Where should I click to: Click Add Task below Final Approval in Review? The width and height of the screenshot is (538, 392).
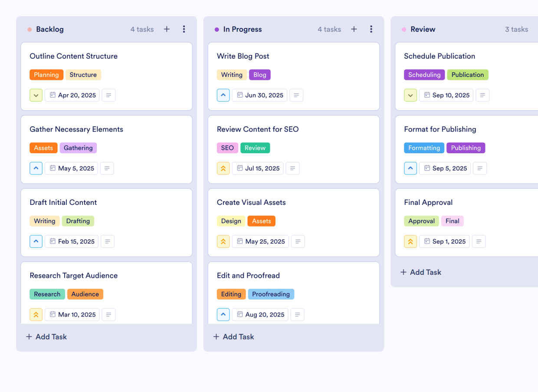point(420,272)
